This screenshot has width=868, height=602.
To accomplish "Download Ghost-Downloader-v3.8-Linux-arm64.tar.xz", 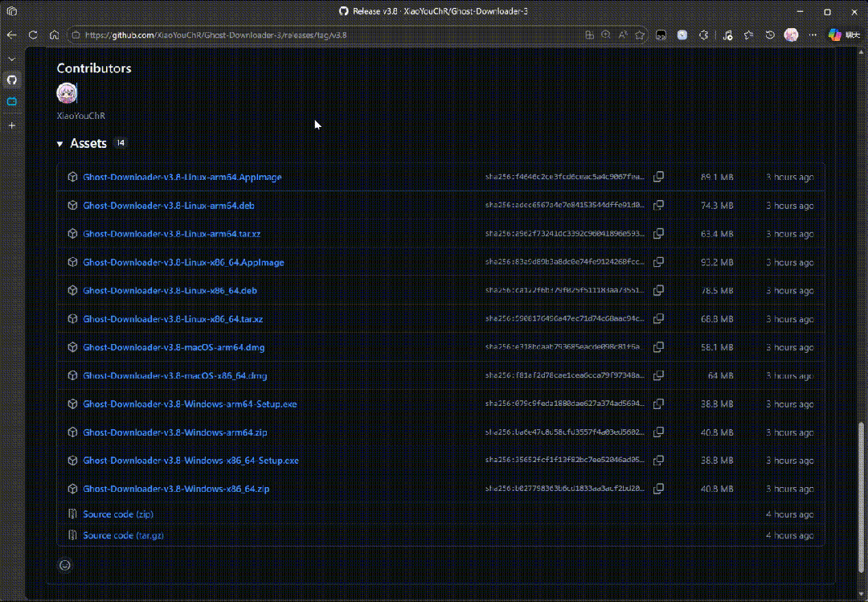I will pos(172,234).
